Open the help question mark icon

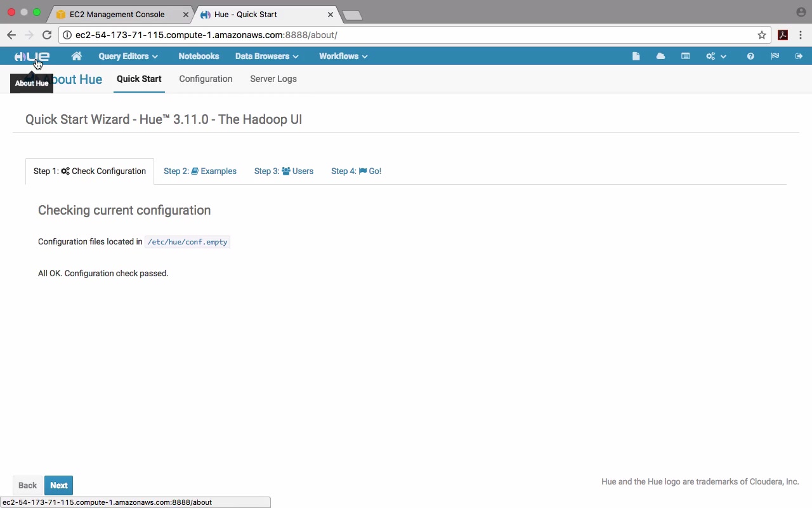[x=750, y=57]
